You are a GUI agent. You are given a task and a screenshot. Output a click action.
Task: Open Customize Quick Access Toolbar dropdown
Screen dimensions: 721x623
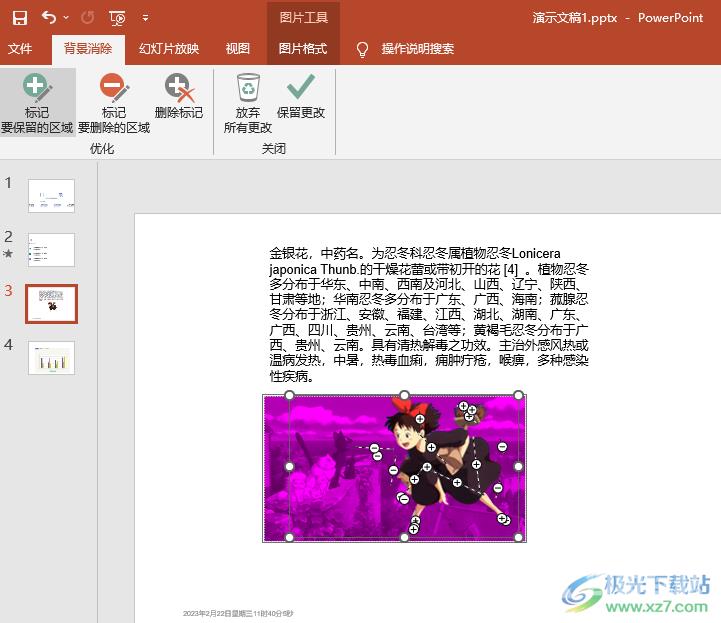coord(145,18)
